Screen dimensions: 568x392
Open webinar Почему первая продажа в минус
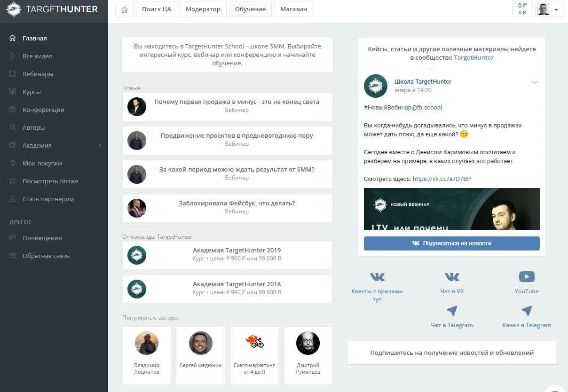pyautogui.click(x=228, y=106)
